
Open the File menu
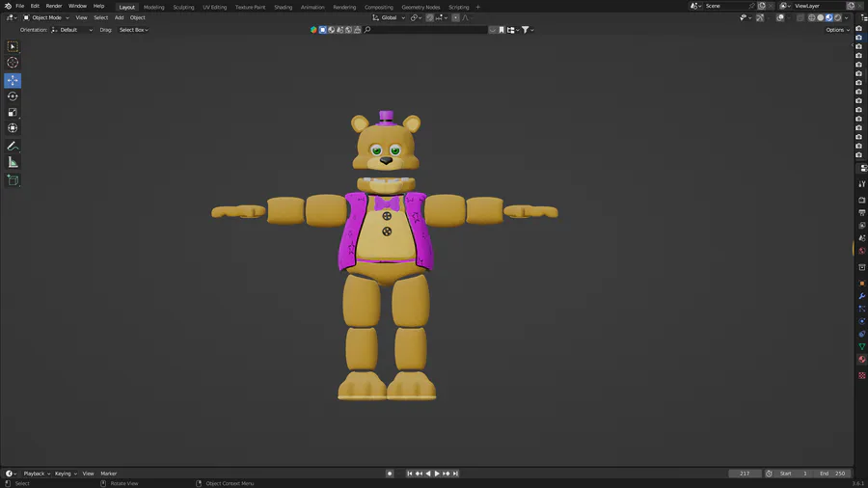coord(20,6)
